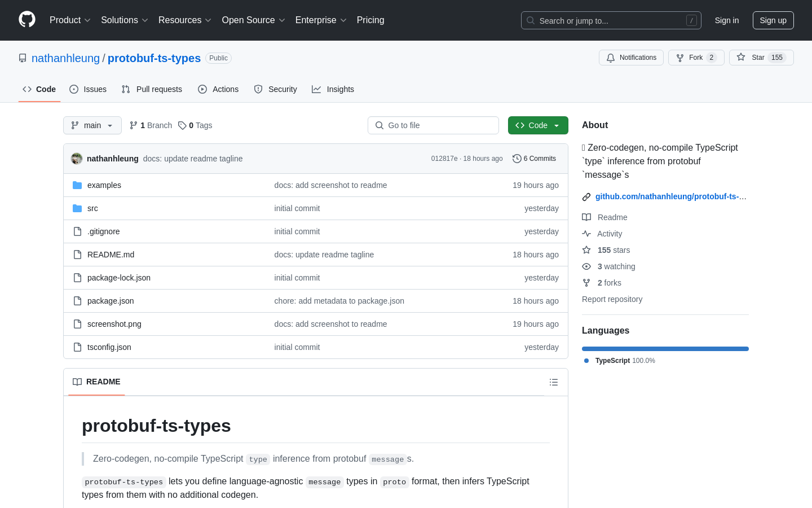Click the branch icon beside 1 Branch
The image size is (812, 508).
[x=134, y=125]
